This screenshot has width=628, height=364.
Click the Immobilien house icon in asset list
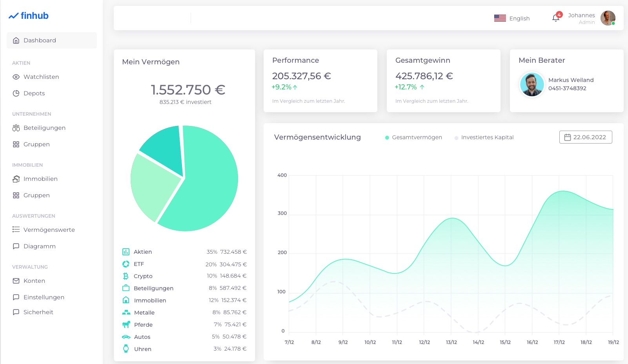(126, 300)
